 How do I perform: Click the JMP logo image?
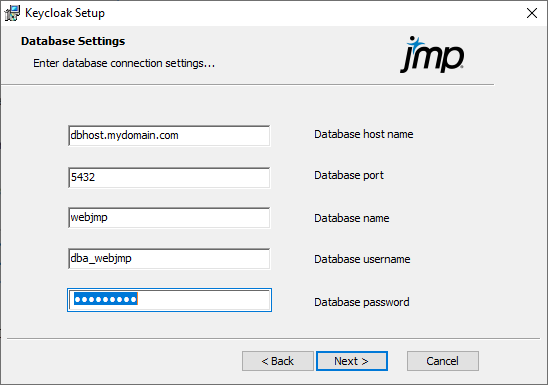tap(432, 55)
